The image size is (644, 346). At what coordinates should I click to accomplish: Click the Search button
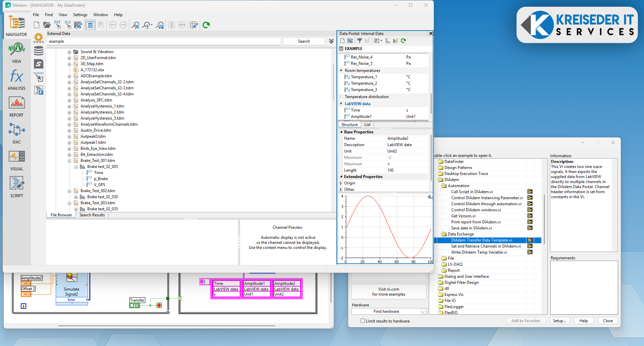(x=304, y=41)
